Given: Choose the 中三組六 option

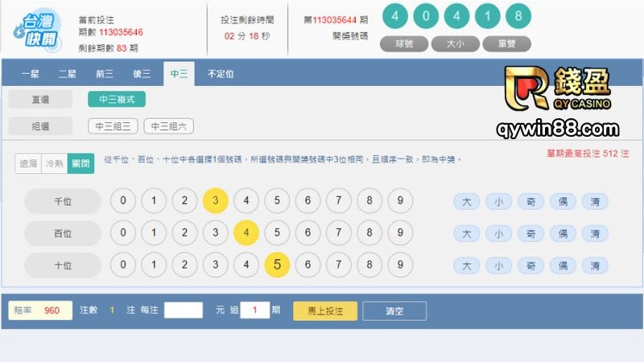Looking at the screenshot, I should pyautogui.click(x=168, y=126).
